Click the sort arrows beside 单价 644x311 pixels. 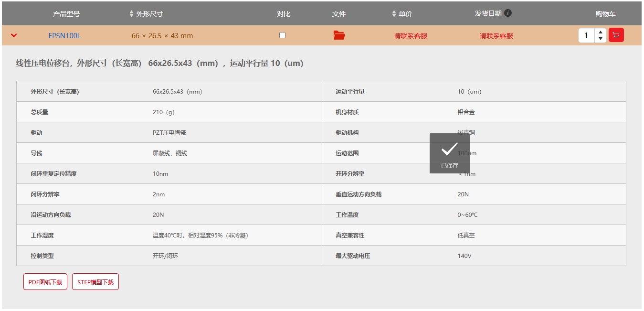point(394,14)
